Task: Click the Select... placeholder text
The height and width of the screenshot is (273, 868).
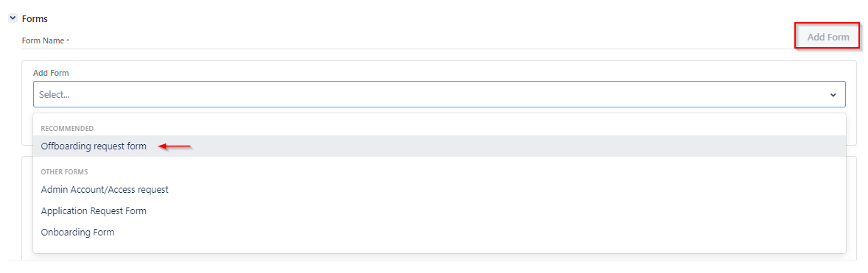Action: pyautogui.click(x=55, y=95)
